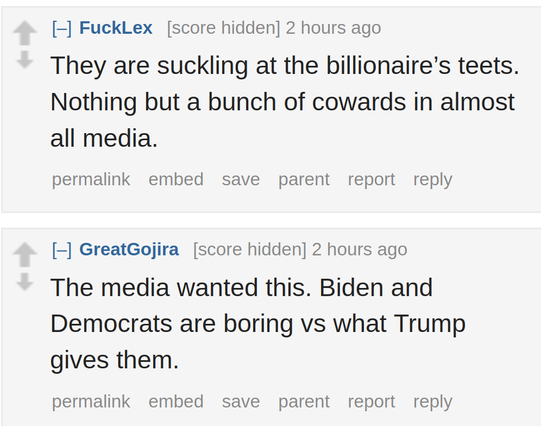The width and height of the screenshot is (541, 426).
Task: Open permalink of GreatGojira's comment
Action: coord(91,402)
